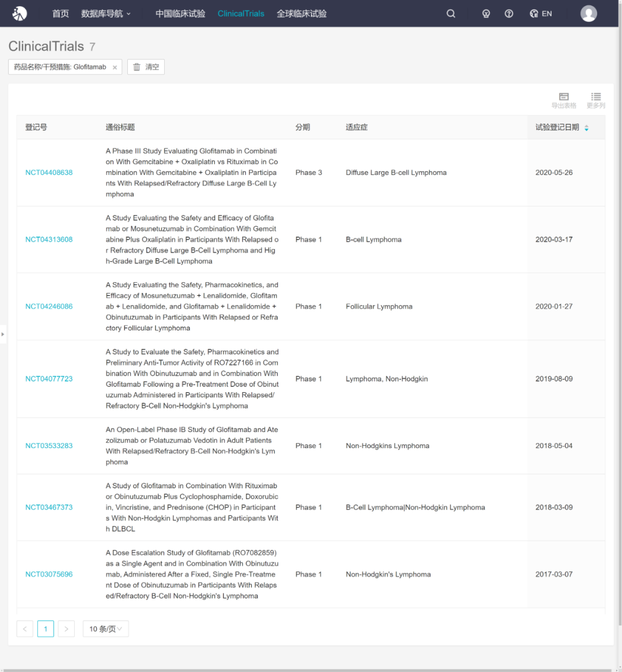Click the Non-Hodgkins Lymphoma cell

[x=388, y=446]
